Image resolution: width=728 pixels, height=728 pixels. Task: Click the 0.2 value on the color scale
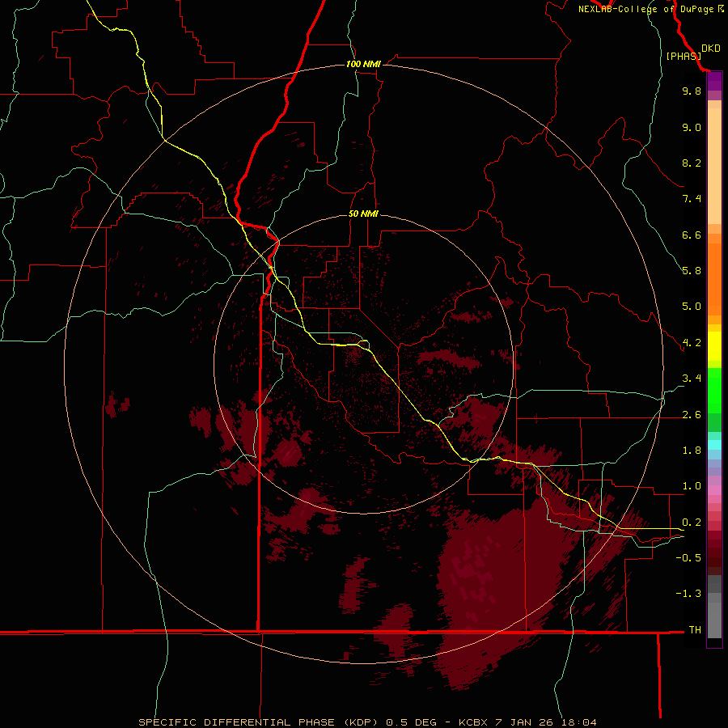click(692, 523)
